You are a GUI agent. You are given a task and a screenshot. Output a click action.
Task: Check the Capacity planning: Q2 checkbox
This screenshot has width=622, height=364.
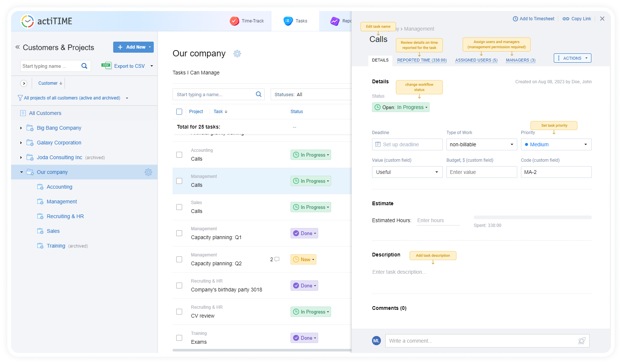pos(179,259)
